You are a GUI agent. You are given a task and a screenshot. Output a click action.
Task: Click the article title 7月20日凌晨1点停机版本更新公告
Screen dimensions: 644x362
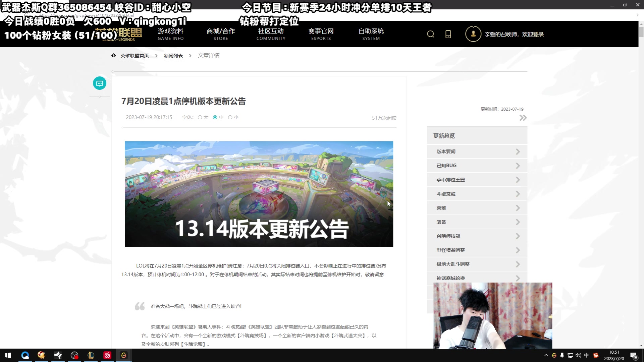click(183, 101)
